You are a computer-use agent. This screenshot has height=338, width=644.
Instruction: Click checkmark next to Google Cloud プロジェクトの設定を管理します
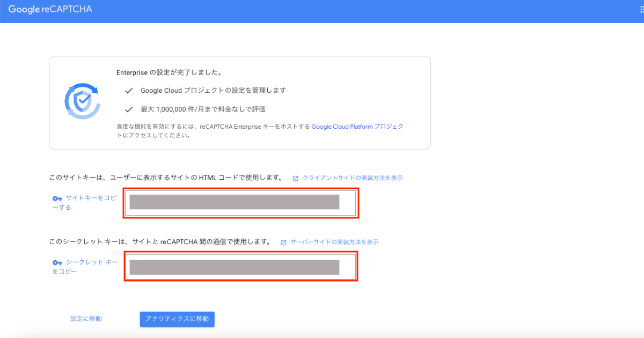[x=129, y=91]
